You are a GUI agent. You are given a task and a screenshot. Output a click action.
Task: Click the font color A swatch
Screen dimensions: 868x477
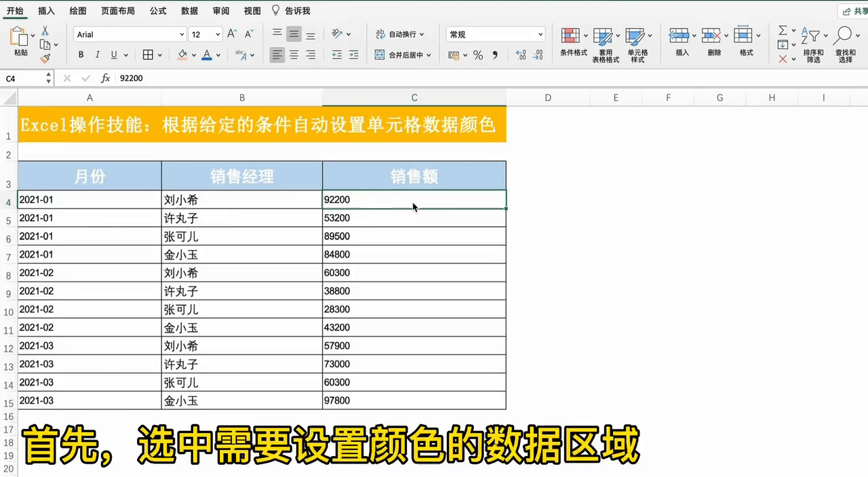coord(207,55)
